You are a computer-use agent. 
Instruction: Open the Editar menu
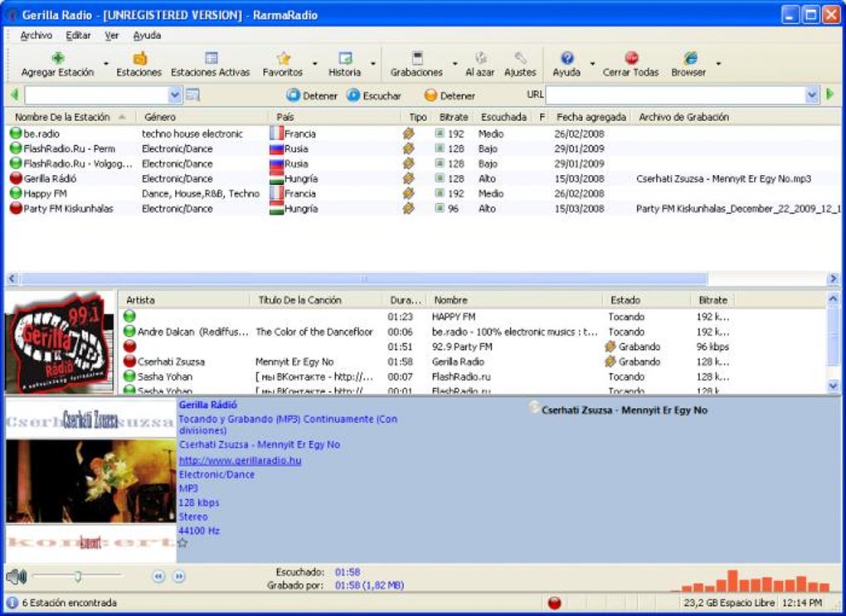pos(79,36)
